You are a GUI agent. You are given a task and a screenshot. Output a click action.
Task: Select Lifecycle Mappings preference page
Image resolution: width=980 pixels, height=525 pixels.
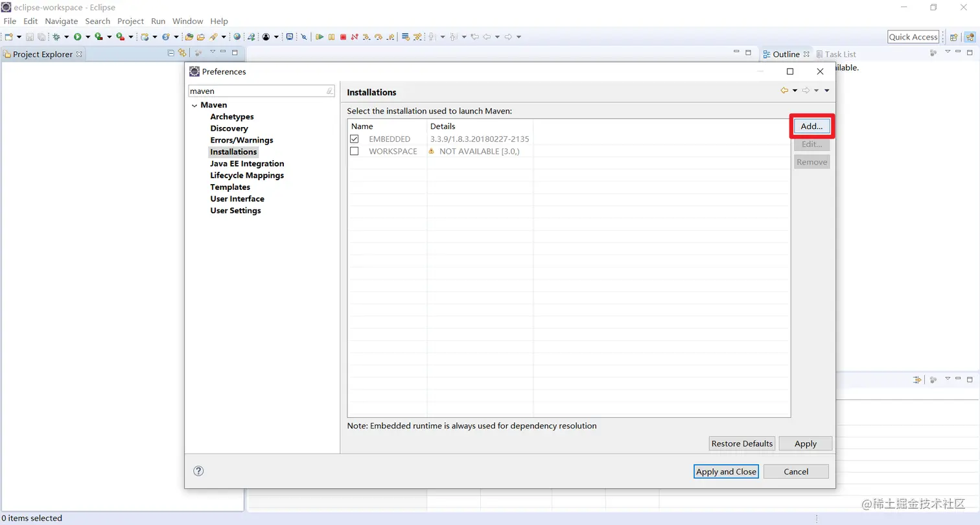247,176
